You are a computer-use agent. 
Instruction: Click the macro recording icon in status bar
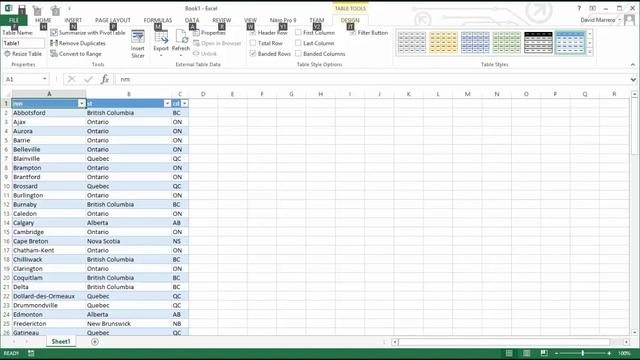pyautogui.click(x=31, y=353)
